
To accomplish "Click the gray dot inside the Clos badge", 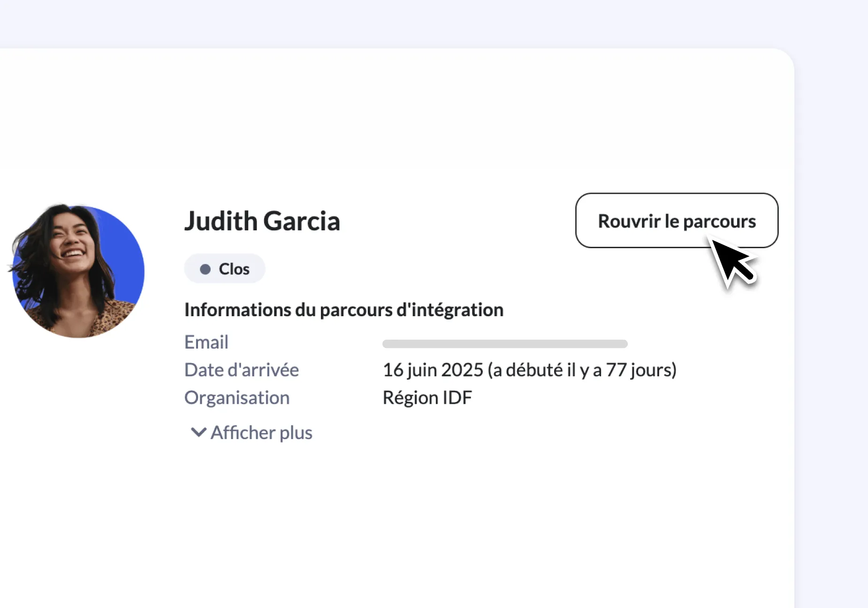I will (205, 269).
